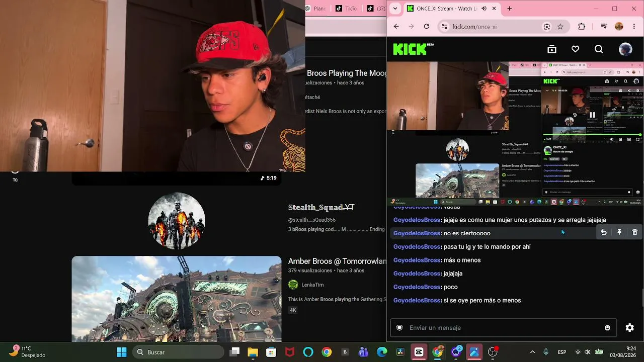Open GoyodelosBross on 'más o menos' message
Image resolution: width=644 pixels, height=362 pixels.
click(417, 260)
